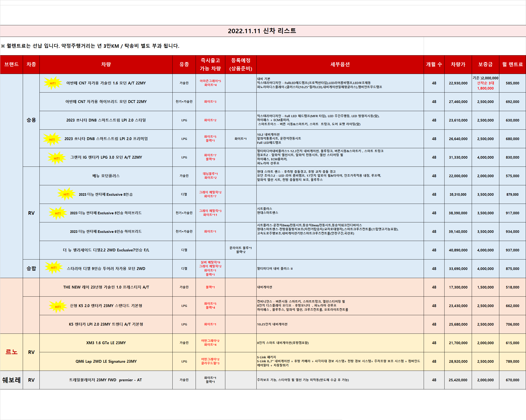Select the 르노 brand cell
This screenshot has width=526, height=420.
point(11,352)
